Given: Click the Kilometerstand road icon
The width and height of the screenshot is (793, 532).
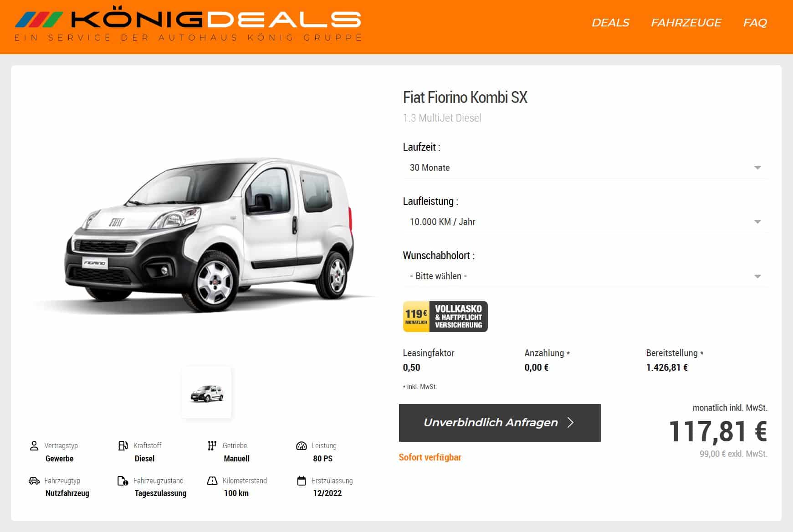Looking at the screenshot, I should (x=212, y=481).
